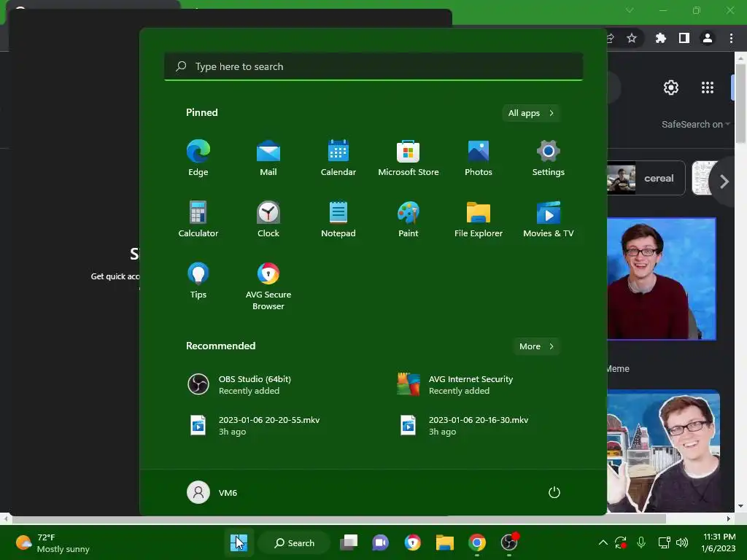Click the Power button in Start menu

pyautogui.click(x=554, y=492)
